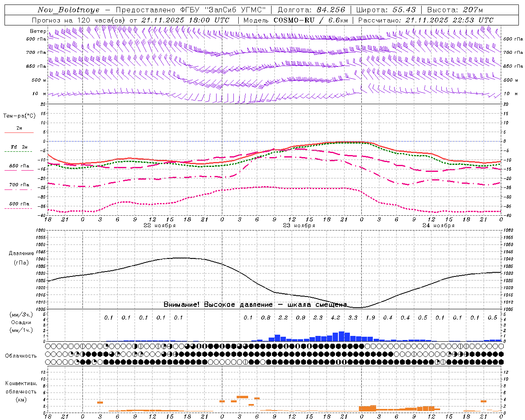Click the "Внимание! Высокое давление" warning text

coord(218,305)
